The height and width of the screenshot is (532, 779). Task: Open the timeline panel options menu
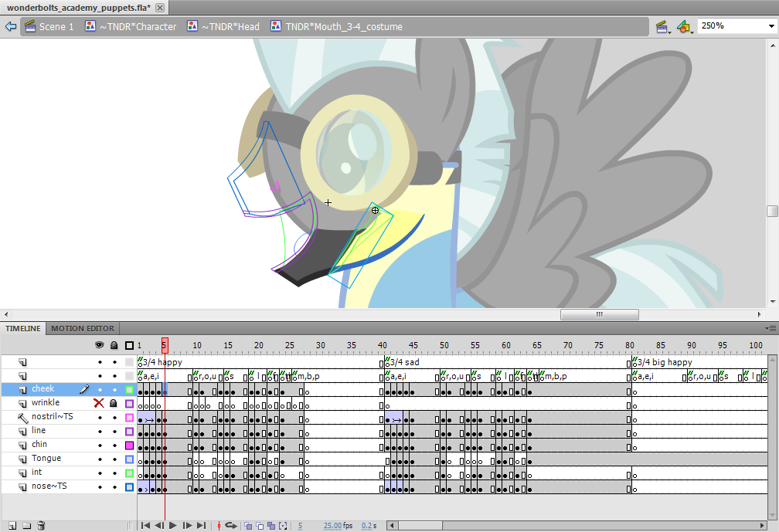(770, 328)
